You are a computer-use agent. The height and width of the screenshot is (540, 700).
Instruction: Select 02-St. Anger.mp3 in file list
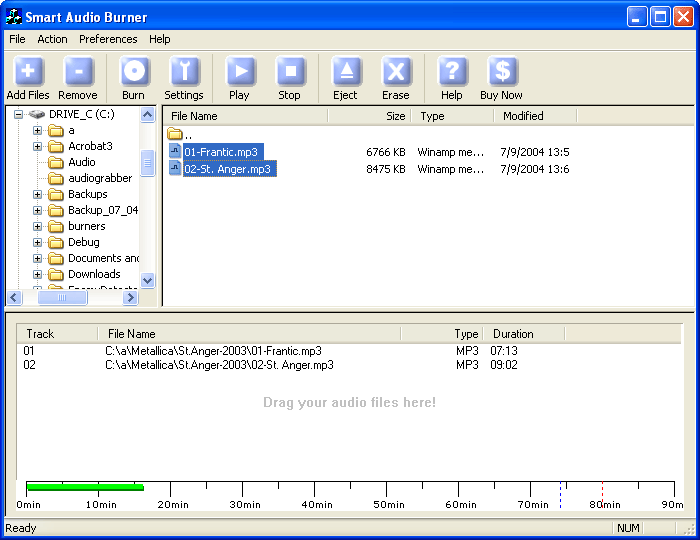point(228,169)
